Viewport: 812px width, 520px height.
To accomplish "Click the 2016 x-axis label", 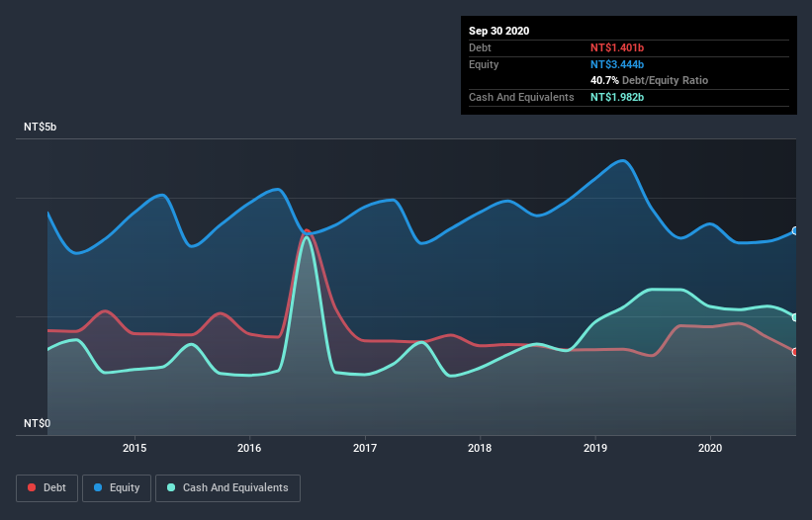I will (x=249, y=448).
